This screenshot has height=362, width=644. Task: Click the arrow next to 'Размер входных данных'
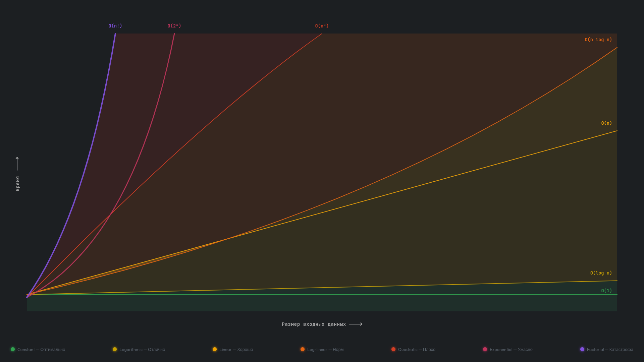[356, 324]
